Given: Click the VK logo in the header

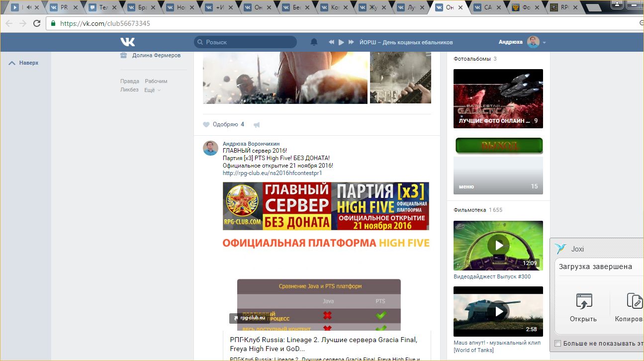Looking at the screenshot, I should (127, 42).
